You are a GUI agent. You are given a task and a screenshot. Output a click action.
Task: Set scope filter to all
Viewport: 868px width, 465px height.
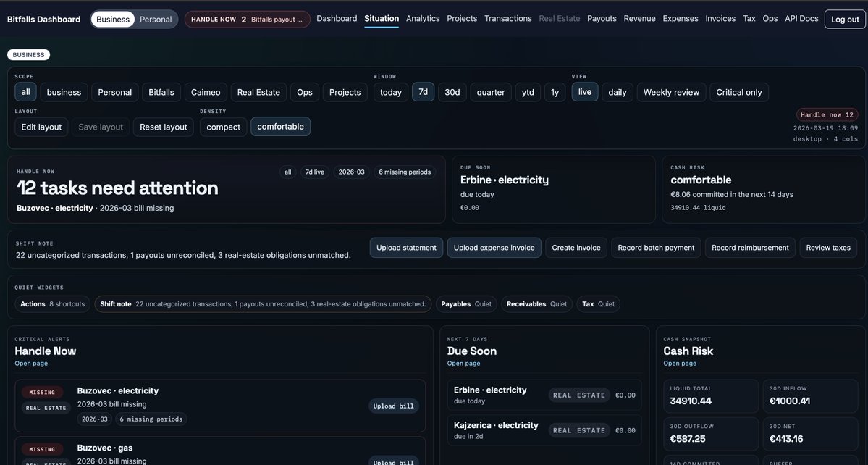click(25, 92)
